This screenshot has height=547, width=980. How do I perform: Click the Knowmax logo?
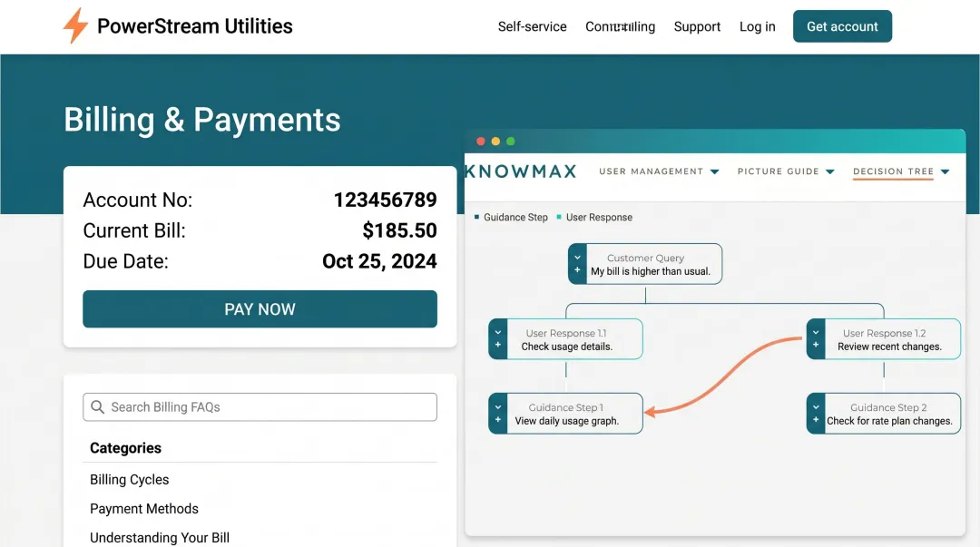coord(520,171)
